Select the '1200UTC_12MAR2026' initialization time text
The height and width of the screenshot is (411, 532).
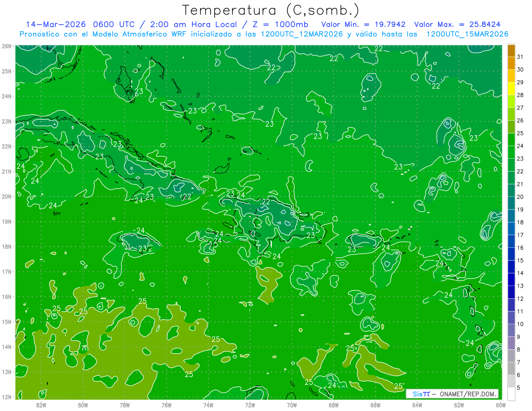pyautogui.click(x=302, y=34)
